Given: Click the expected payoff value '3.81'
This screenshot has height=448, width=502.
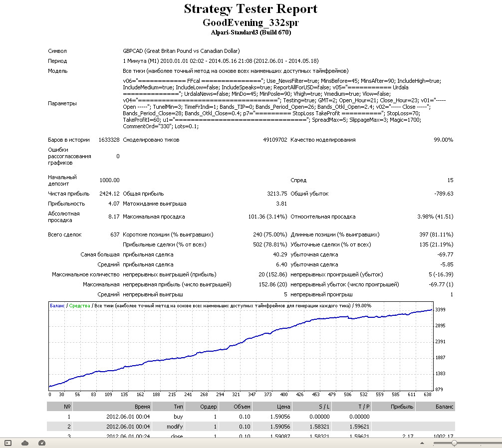Looking at the screenshot, I should click(281, 204).
